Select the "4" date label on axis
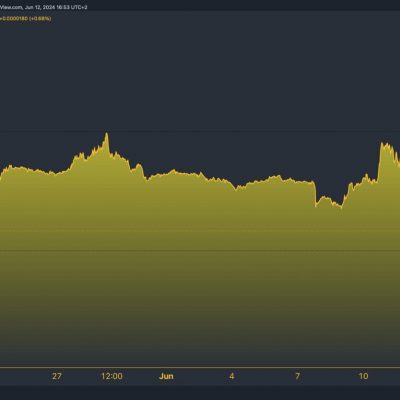Screen dimensions: 400x400 coord(232,376)
